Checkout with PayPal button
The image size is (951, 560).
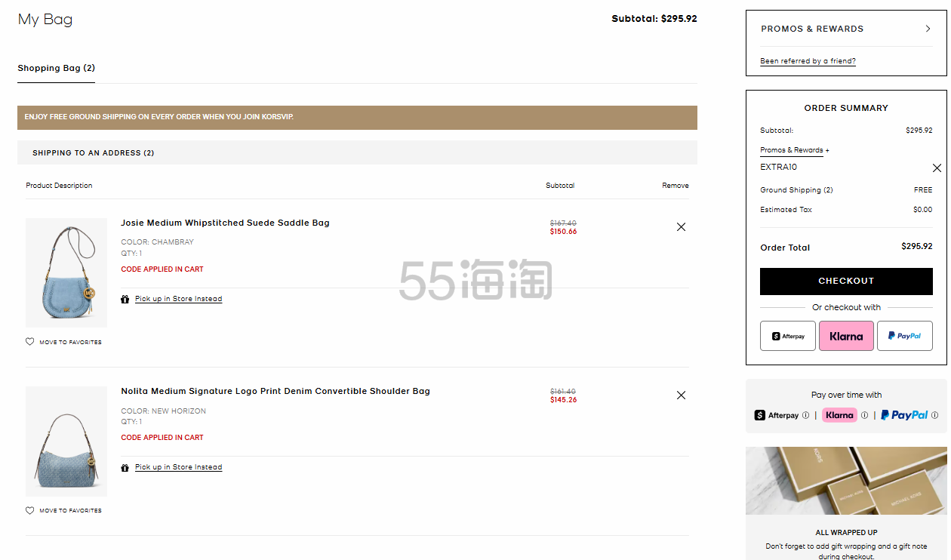[x=905, y=336]
